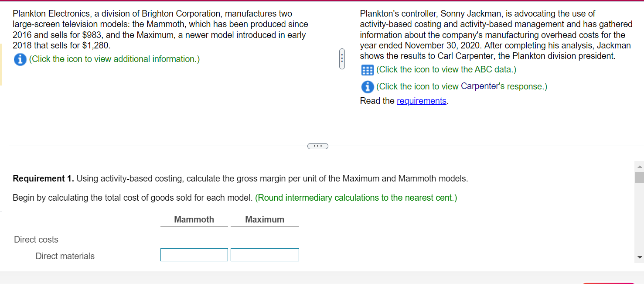Click the info icon for additional information
The image size is (644, 284).
[20, 59]
